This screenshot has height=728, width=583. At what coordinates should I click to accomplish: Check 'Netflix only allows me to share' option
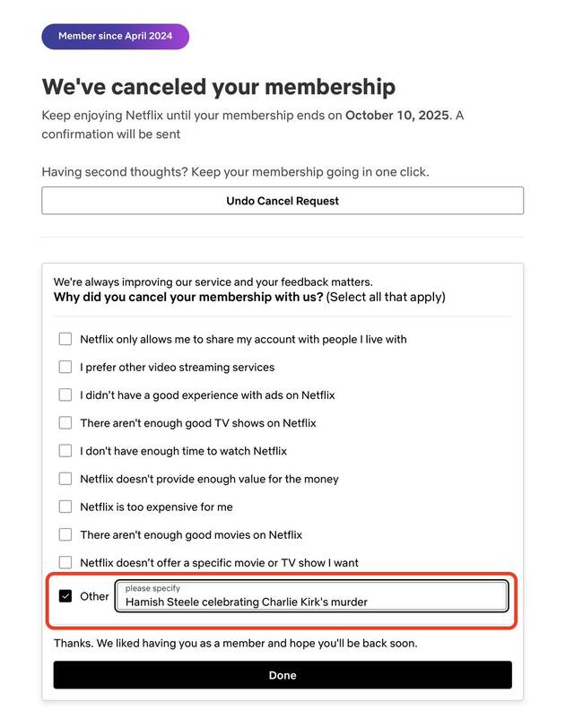65,339
